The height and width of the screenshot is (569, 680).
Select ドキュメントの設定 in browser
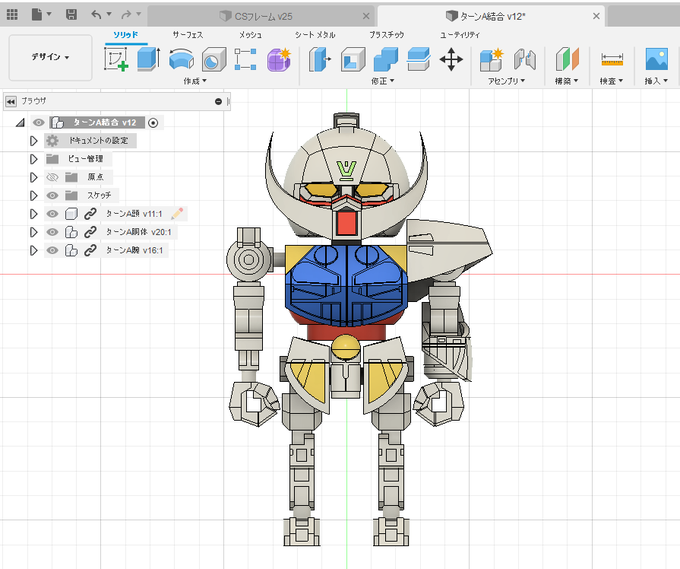[x=99, y=141]
